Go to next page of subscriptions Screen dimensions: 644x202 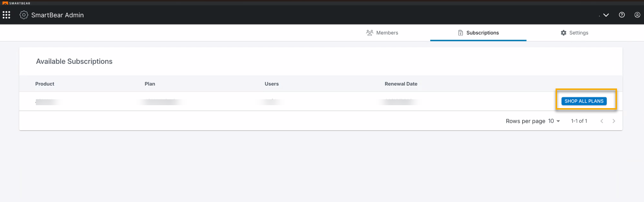[614, 121]
